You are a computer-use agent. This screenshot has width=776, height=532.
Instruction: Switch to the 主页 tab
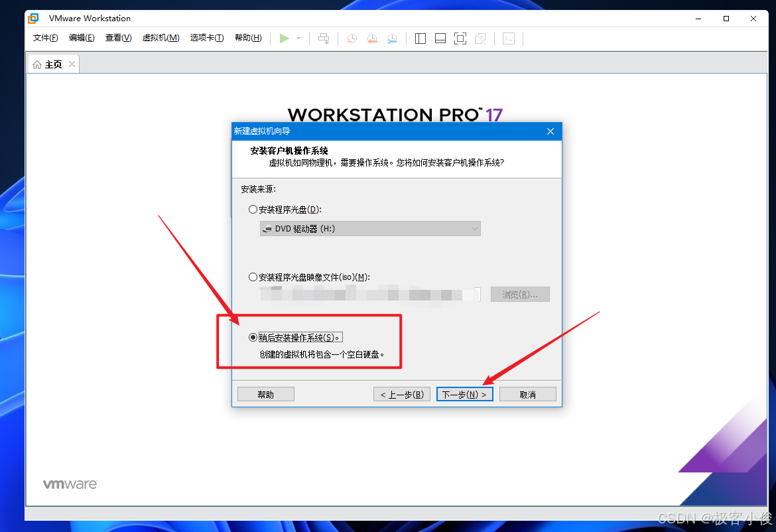tap(53, 64)
